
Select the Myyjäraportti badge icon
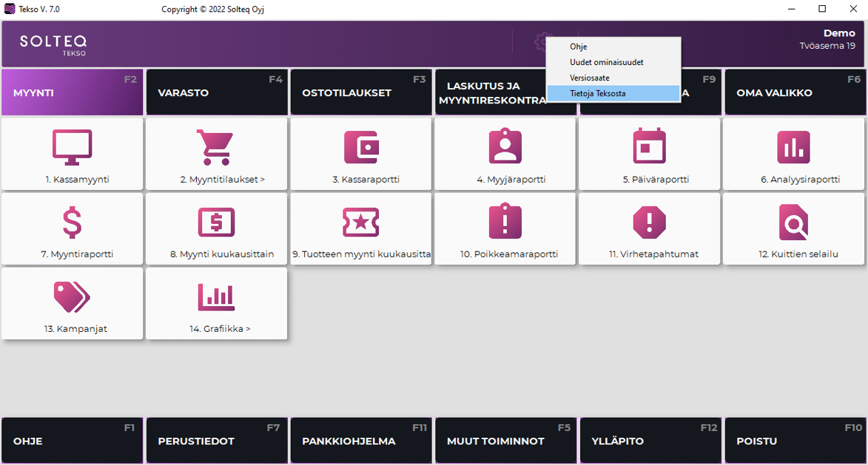coord(505,147)
